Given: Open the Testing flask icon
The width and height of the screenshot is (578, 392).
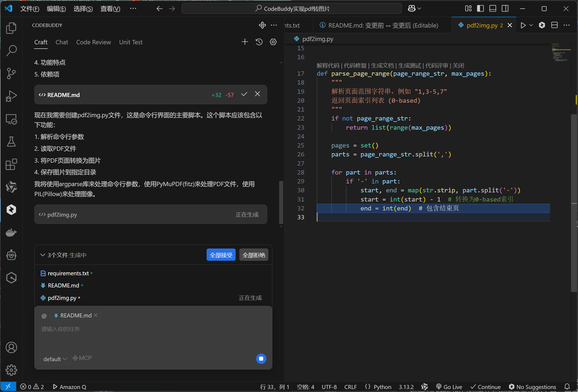Looking at the screenshot, I should [x=11, y=142].
